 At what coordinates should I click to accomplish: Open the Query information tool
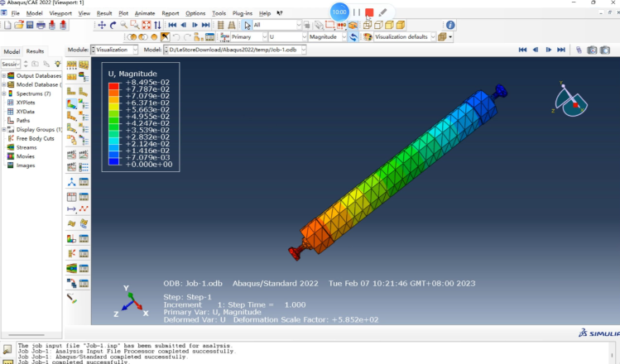click(450, 25)
